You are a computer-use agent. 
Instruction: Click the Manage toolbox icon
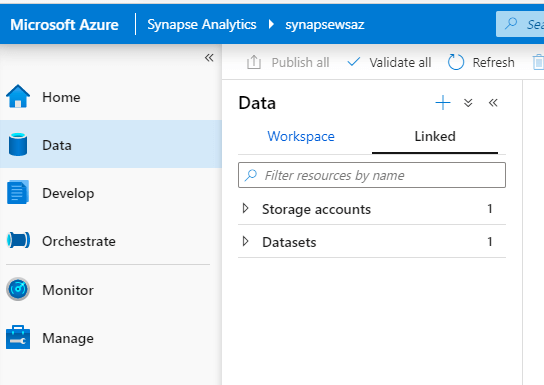click(x=18, y=337)
